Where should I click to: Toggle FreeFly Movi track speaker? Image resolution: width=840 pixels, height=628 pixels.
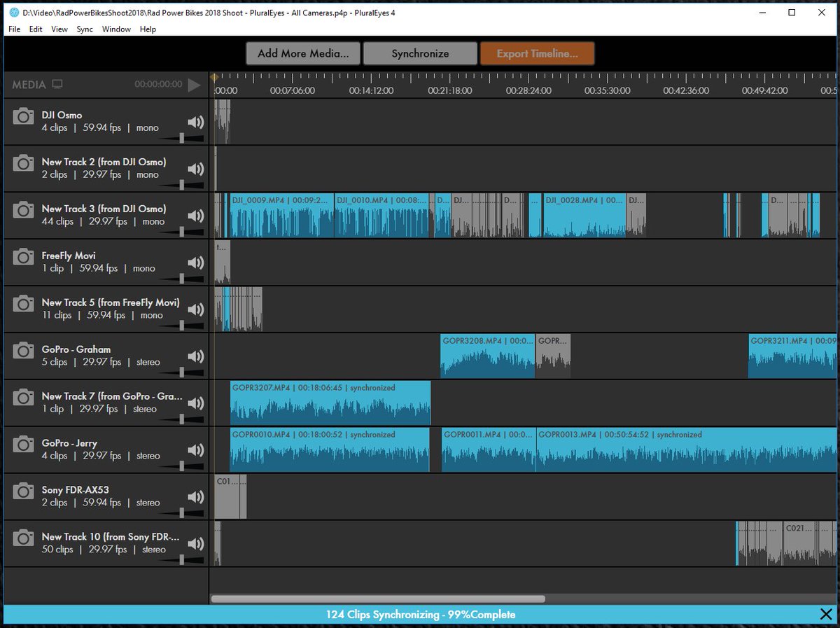[195, 263]
